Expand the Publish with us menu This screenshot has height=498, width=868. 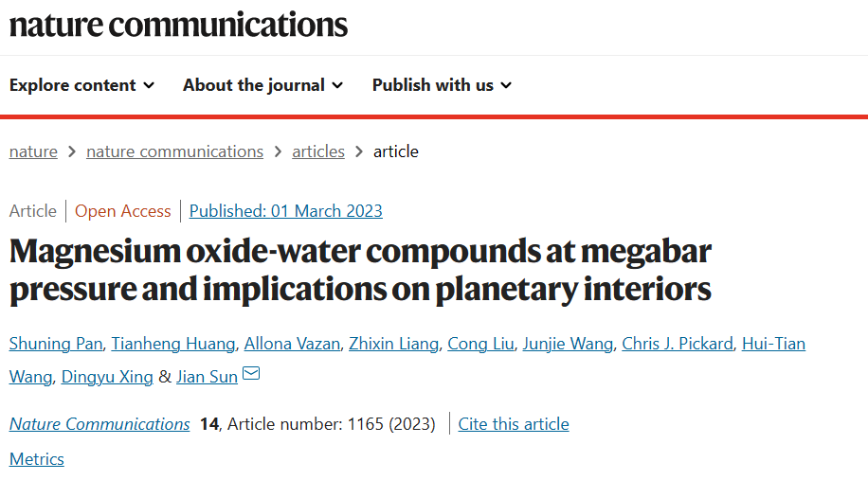(x=442, y=85)
